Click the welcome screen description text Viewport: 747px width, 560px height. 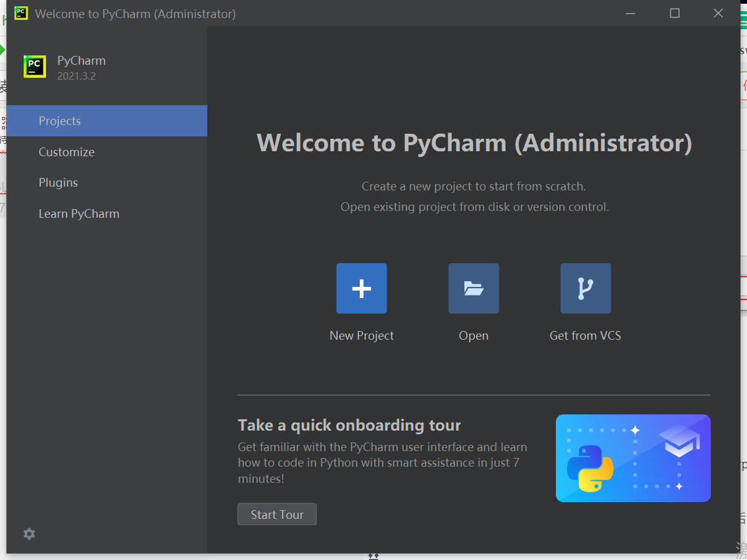(475, 197)
